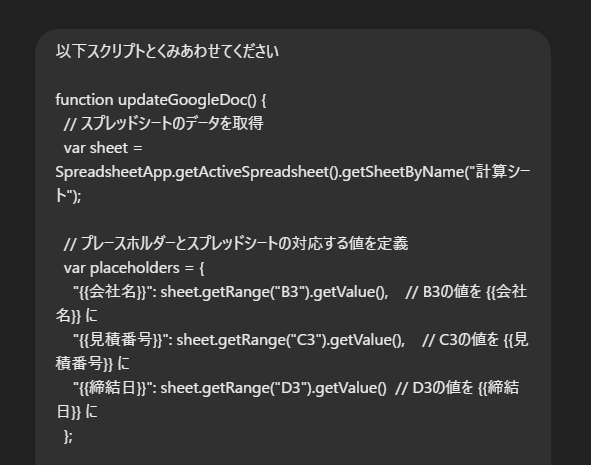591x465 pixels.
Task: Click the closing }; of placeholders
Action: [68, 436]
